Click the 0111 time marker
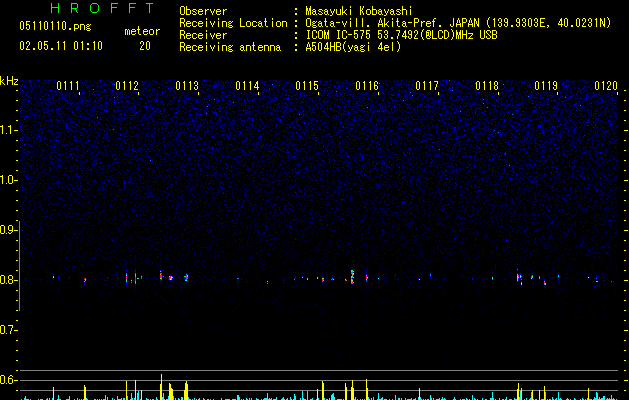 point(68,86)
